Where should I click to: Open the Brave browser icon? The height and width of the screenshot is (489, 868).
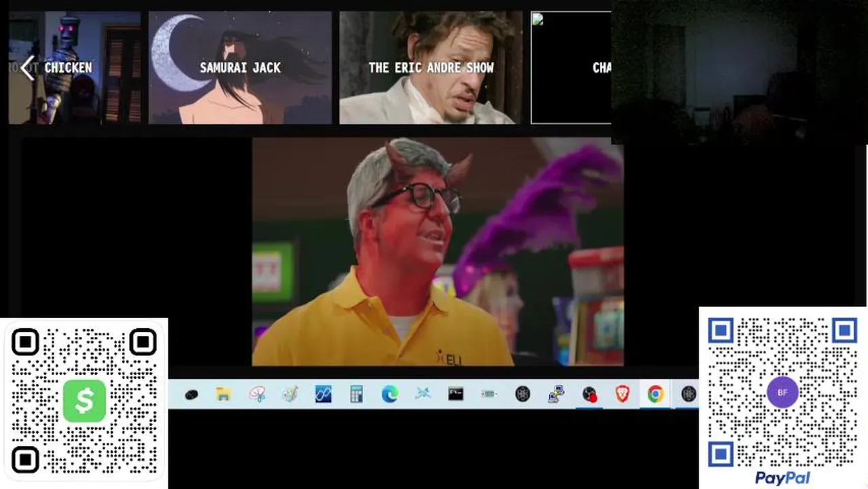pyautogui.click(x=622, y=394)
